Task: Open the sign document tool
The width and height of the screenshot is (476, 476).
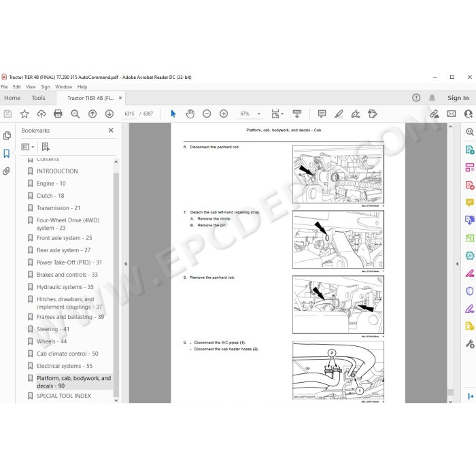Action: point(356,114)
